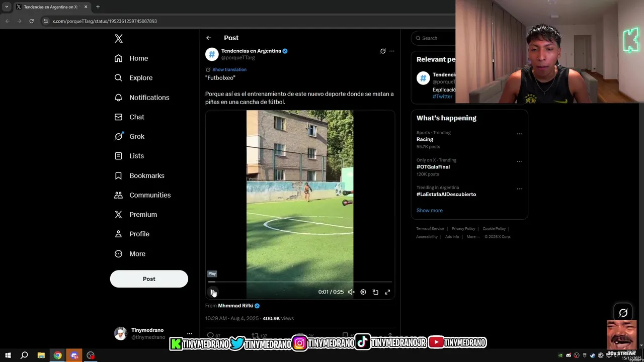The height and width of the screenshot is (362, 644).
Task: Click the Tinymedrano account avatar
Action: (121, 333)
